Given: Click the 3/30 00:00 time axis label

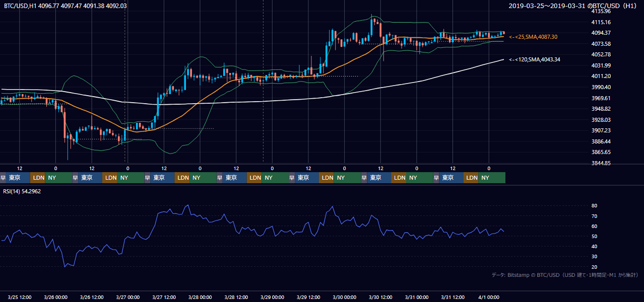Looking at the screenshot, I should (x=345, y=297).
